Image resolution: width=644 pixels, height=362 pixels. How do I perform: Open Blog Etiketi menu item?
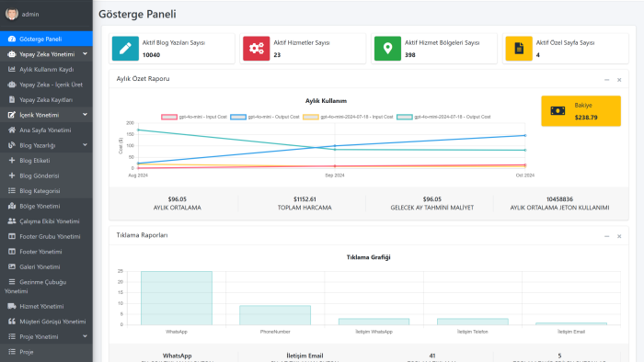[46, 160]
